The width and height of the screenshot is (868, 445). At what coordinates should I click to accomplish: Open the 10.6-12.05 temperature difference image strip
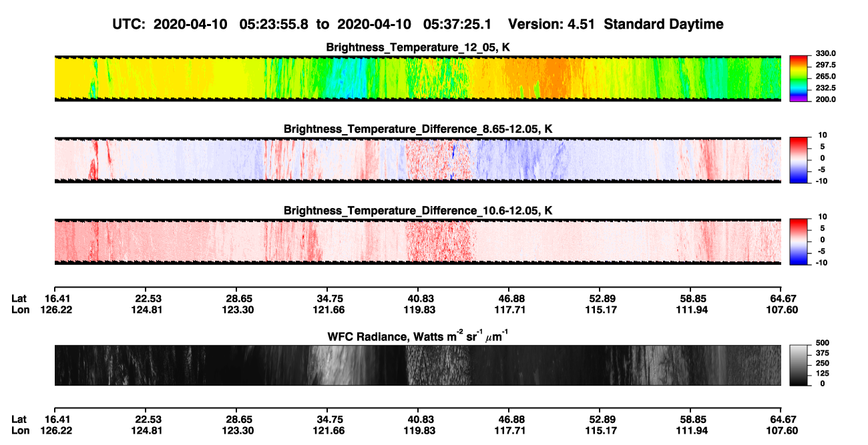[x=417, y=242]
